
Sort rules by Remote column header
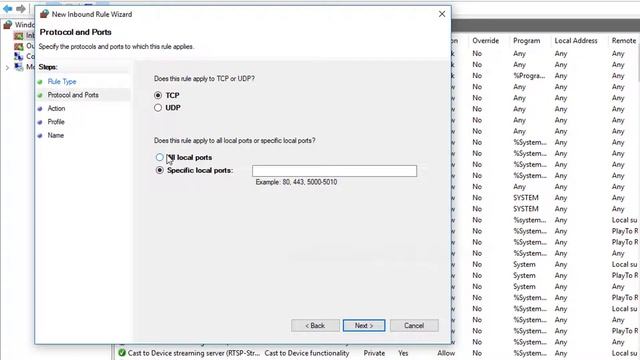[x=623, y=41]
